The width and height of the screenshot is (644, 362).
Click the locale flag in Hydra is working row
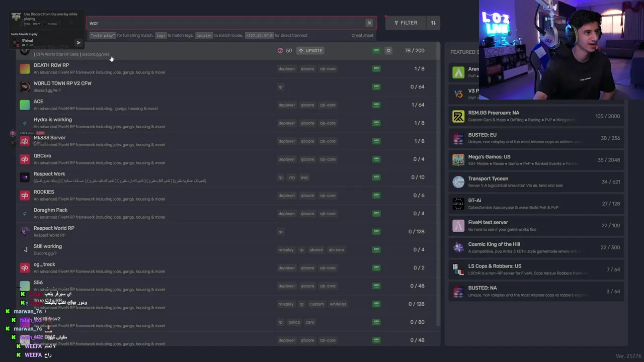(x=376, y=123)
